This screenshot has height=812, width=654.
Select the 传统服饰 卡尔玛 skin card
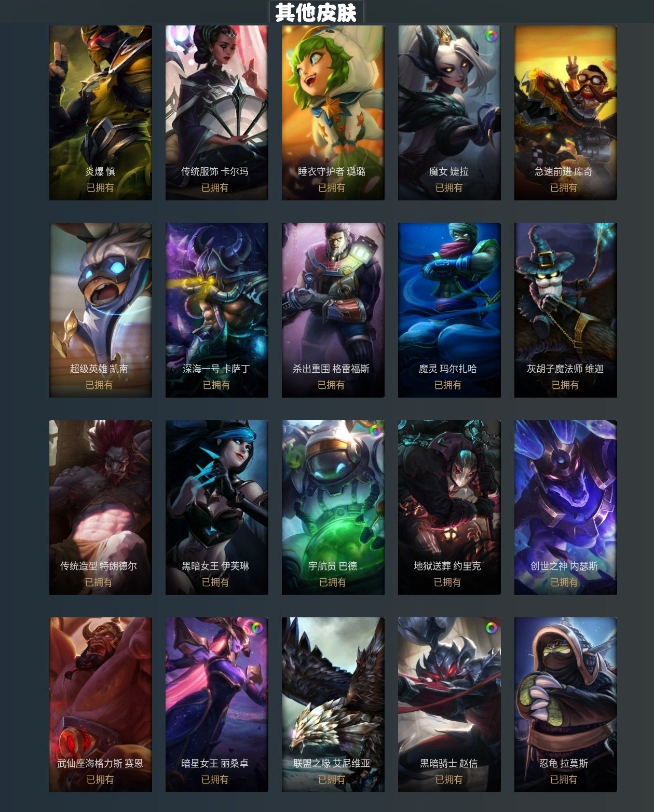click(217, 113)
